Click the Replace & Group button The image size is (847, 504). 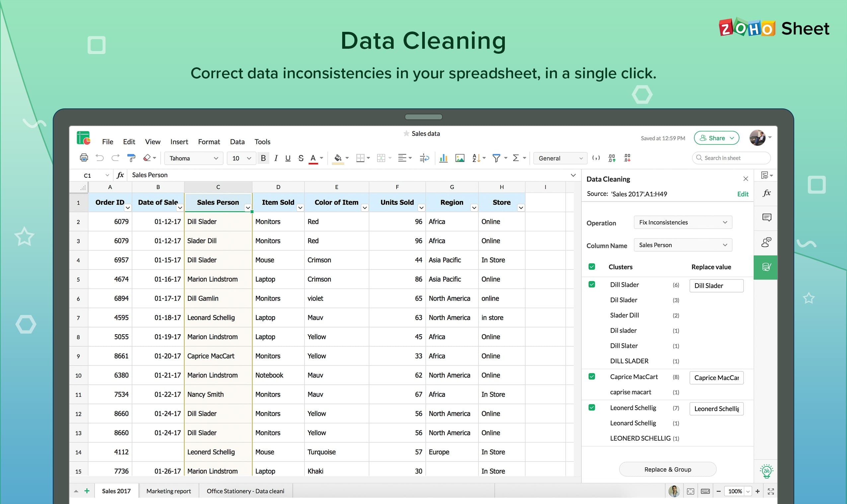pyautogui.click(x=667, y=470)
